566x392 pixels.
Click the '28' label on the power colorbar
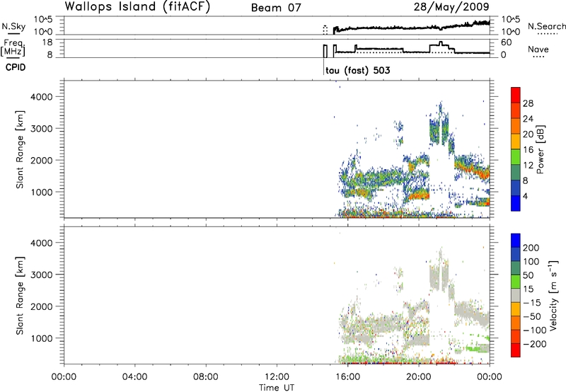(x=528, y=103)
